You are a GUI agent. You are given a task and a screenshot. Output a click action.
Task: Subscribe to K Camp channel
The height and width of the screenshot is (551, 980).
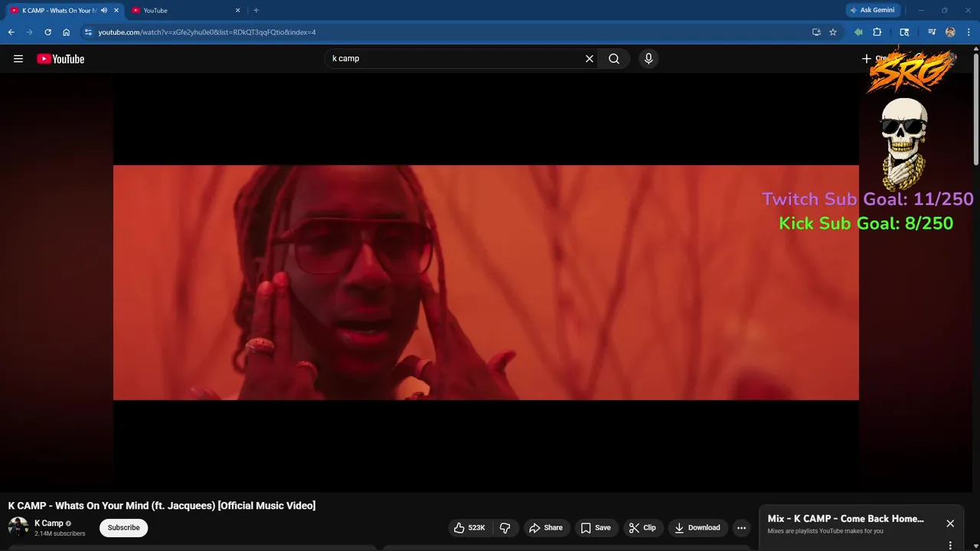[x=123, y=528]
